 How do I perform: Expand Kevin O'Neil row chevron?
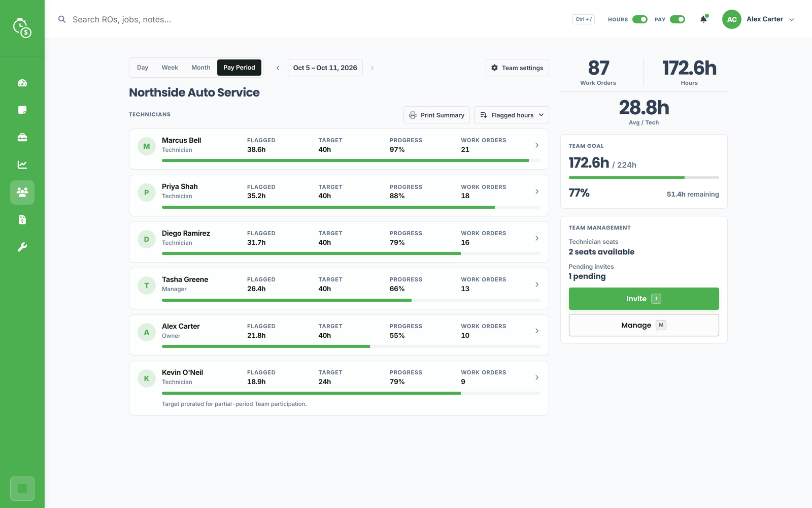[537, 377]
